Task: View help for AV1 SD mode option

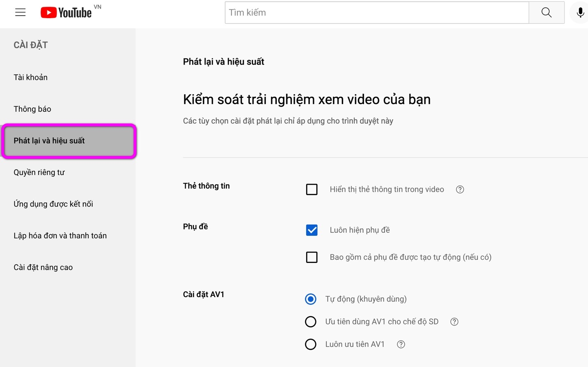Action: click(454, 321)
